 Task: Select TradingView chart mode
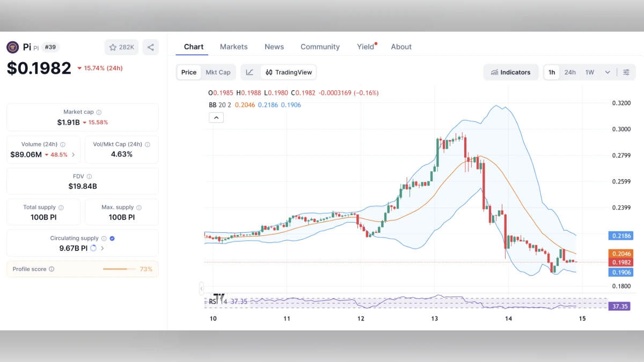tap(288, 72)
